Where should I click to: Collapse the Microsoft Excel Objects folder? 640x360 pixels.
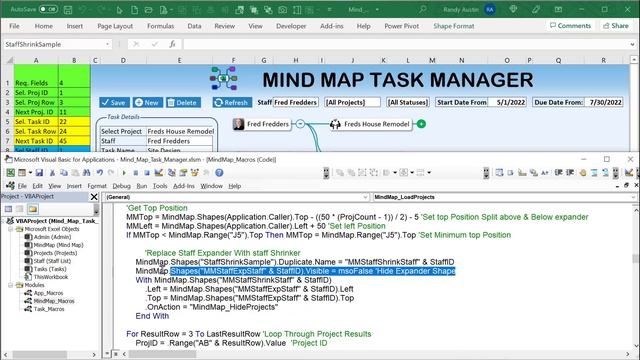11,229
